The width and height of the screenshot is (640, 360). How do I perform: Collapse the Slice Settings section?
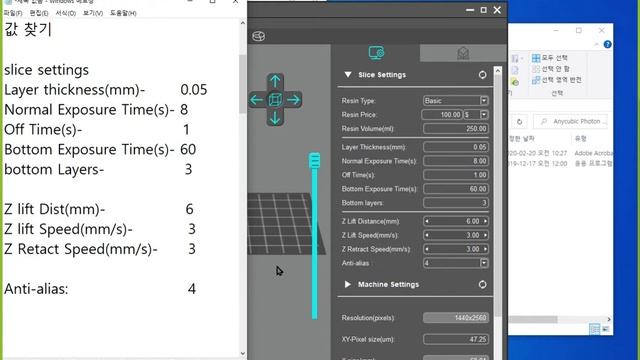pyautogui.click(x=348, y=75)
